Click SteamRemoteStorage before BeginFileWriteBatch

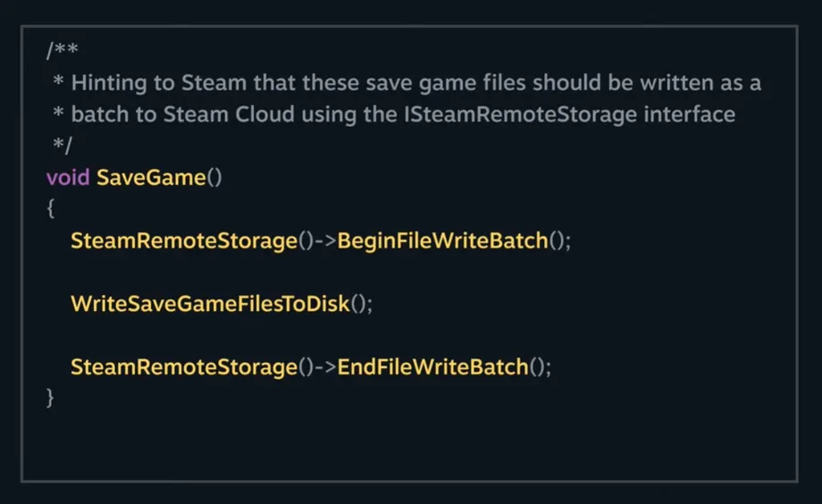[184, 241]
